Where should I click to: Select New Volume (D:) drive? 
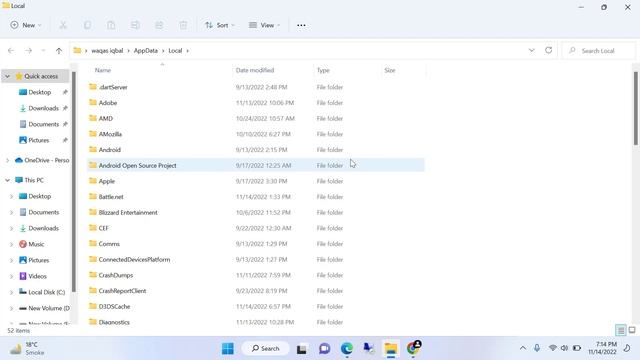tap(44, 308)
